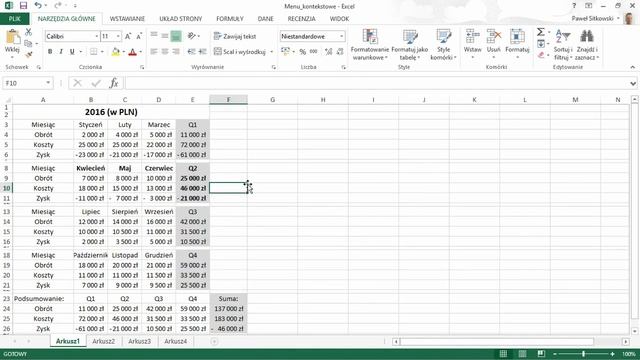
Task: Open the Calibri font name dropdown
Action: click(96, 36)
